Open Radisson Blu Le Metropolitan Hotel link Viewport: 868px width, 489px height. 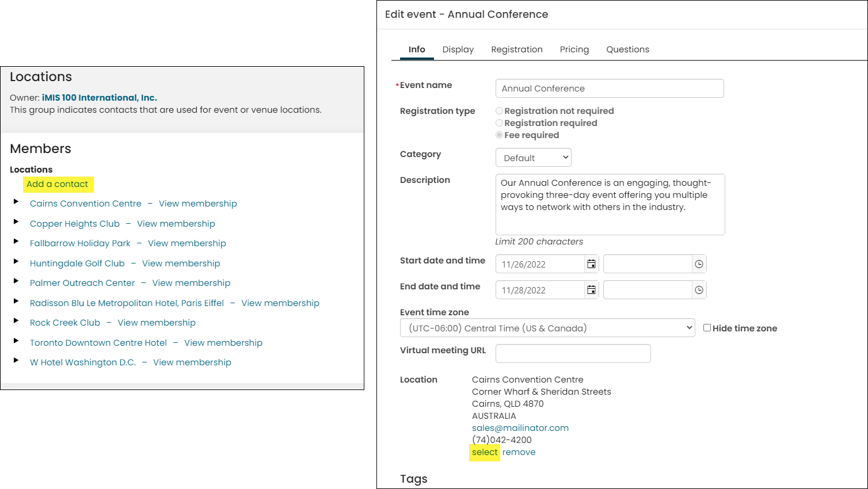[x=127, y=303]
